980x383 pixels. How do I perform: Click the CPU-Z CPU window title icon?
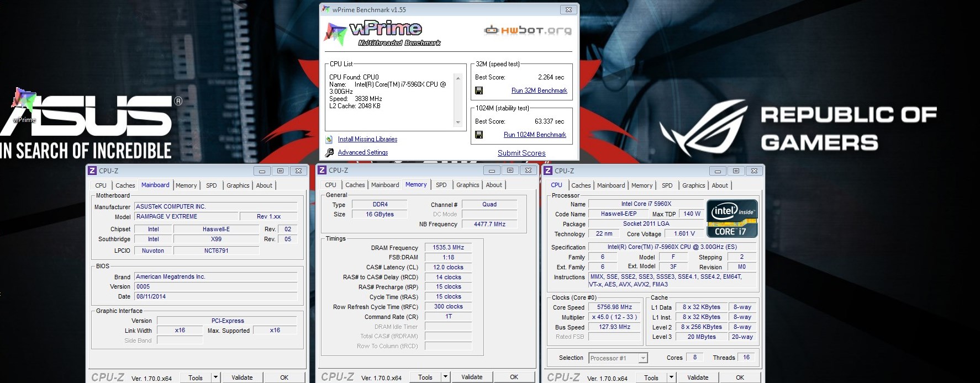[x=548, y=171]
